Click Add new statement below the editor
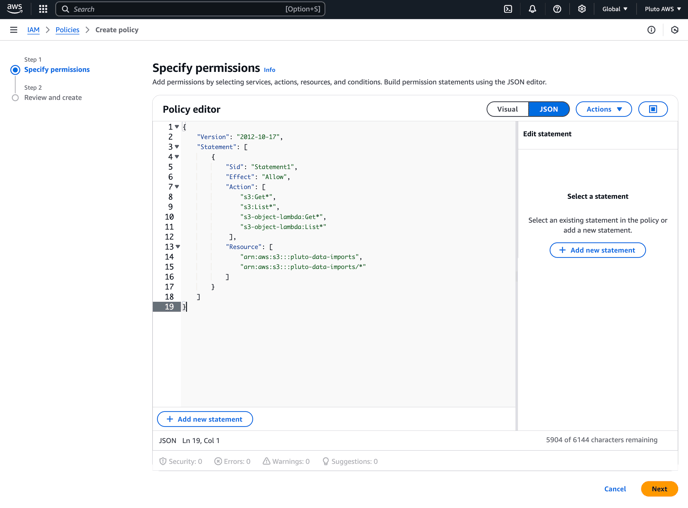 click(x=205, y=419)
